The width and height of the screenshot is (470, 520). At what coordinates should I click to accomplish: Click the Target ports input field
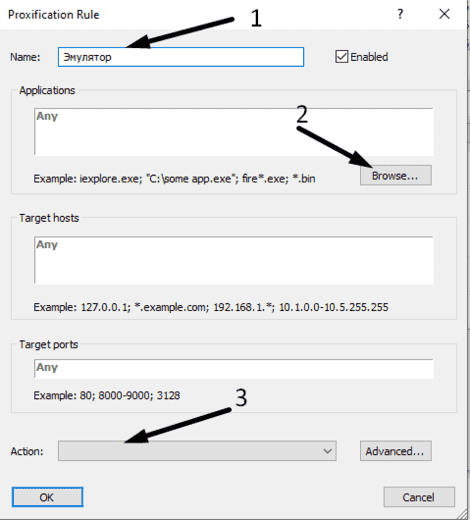click(234, 368)
